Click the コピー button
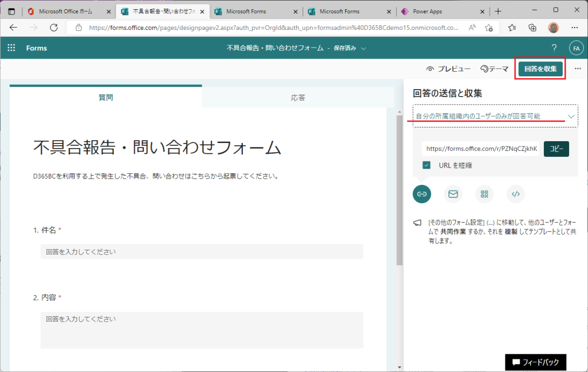Screen dimensions: 588x372 point(556,149)
